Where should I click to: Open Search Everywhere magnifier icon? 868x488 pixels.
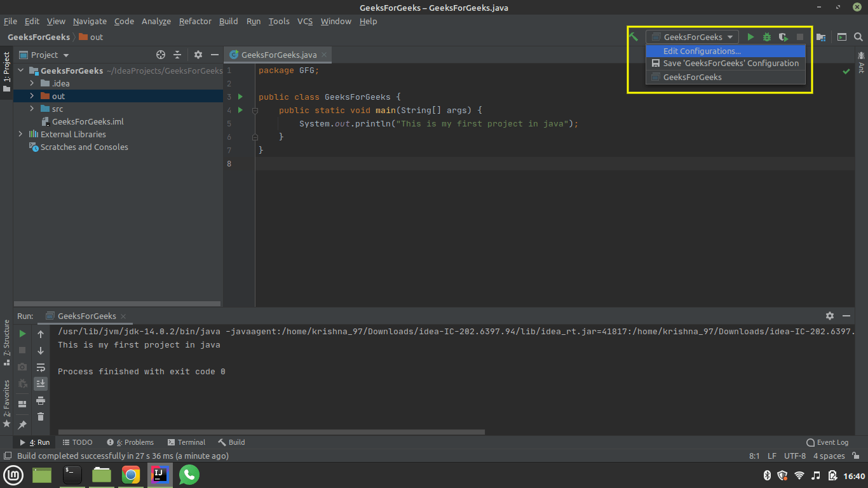point(858,37)
